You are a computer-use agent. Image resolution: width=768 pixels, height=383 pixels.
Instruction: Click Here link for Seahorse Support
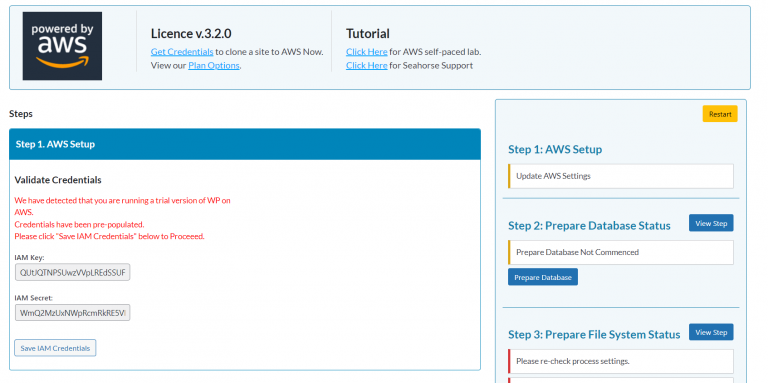[366, 65]
